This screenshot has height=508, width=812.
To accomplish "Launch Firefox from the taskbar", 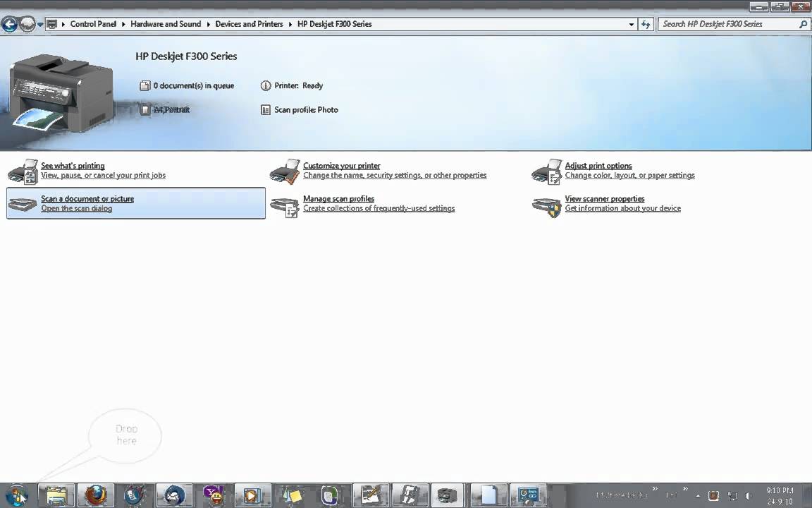I will point(96,495).
